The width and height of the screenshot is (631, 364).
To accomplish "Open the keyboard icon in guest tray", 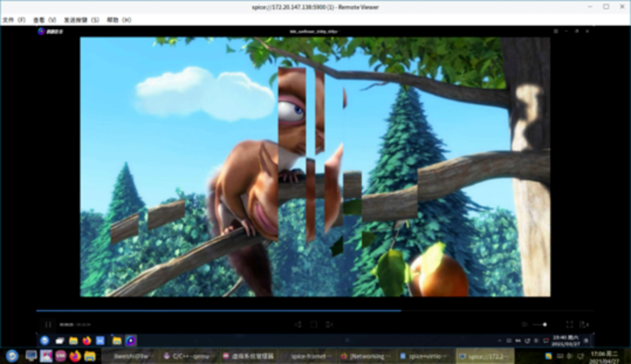I will pos(509,341).
